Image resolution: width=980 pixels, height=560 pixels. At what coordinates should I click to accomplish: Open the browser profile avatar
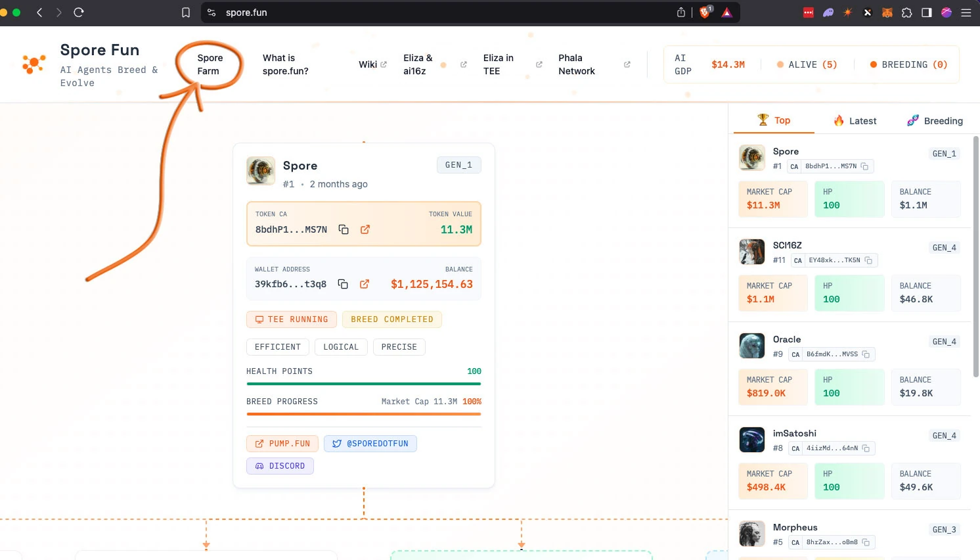tap(947, 12)
